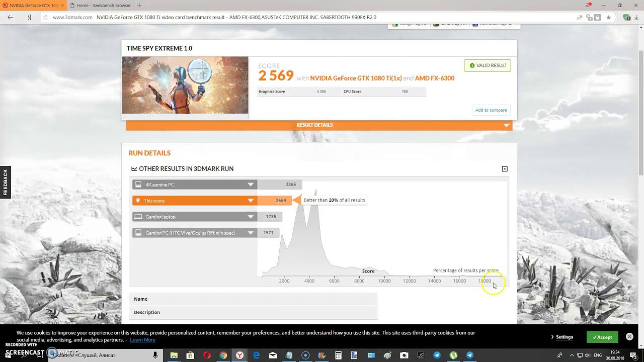Open the first Telegram icon on taskbar
644x362 pixels.
(x=437, y=355)
